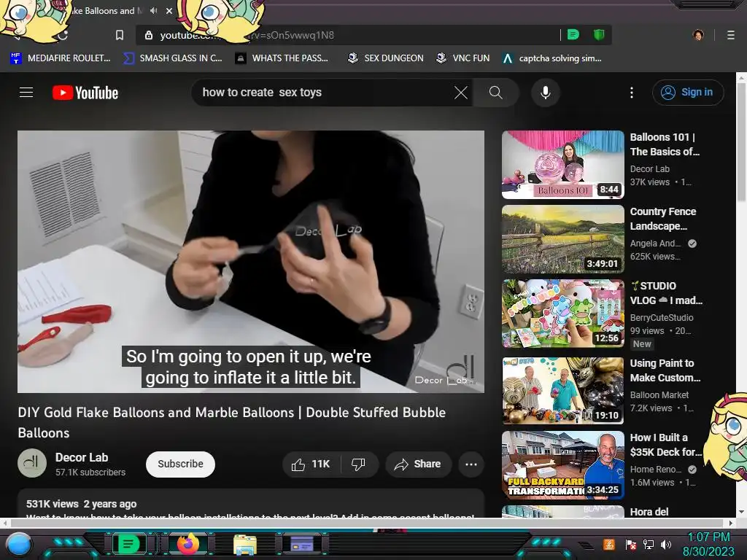
Task: Open the Decor Lab channel name link
Action: click(82, 458)
